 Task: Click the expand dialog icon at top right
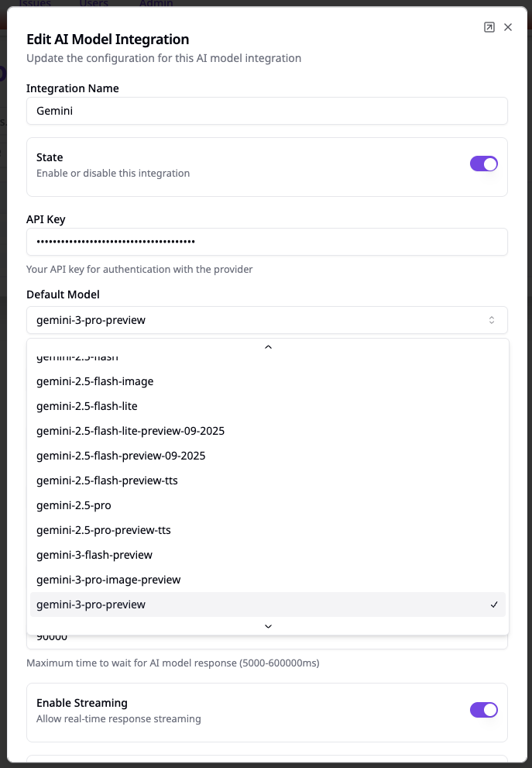coord(489,27)
